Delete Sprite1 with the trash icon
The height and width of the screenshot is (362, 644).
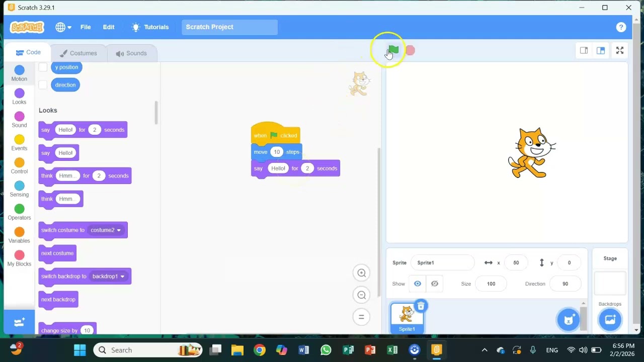pos(421,306)
